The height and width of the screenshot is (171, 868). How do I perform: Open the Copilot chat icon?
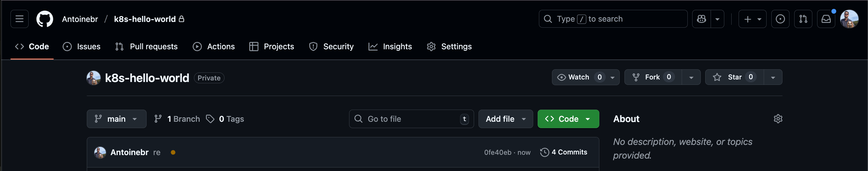click(701, 19)
